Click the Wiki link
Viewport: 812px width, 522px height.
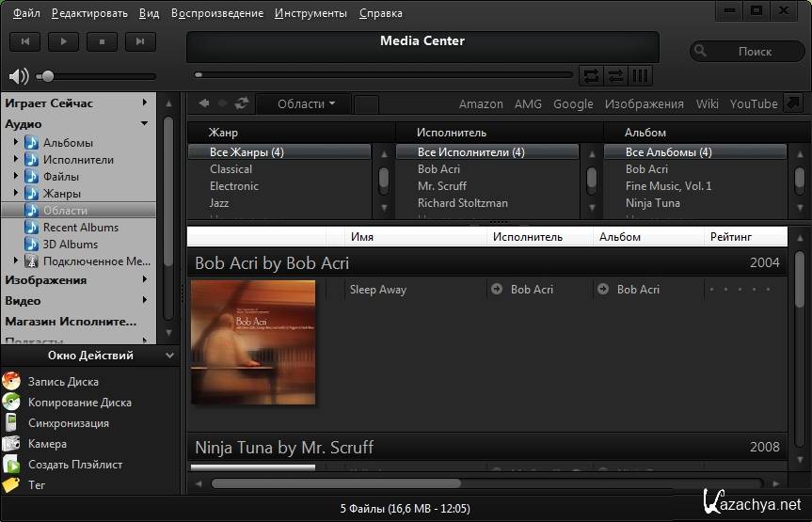[707, 104]
